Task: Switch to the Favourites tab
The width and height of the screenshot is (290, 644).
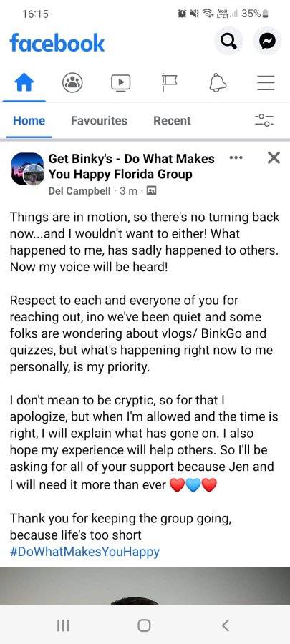Action: tap(99, 121)
